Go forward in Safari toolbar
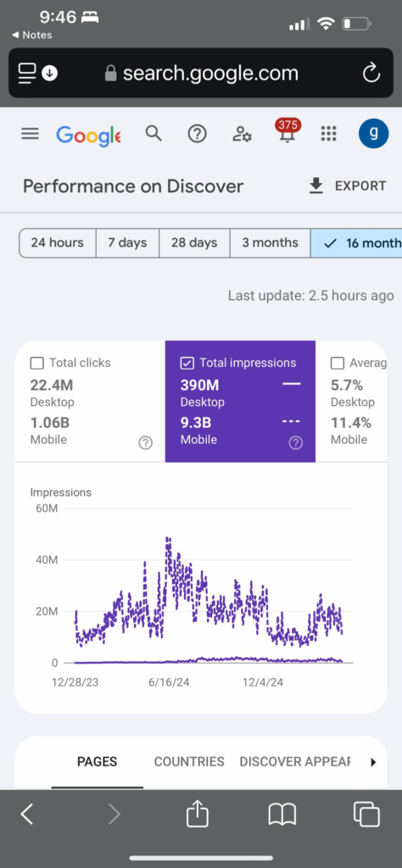The height and width of the screenshot is (868, 402). point(114,815)
